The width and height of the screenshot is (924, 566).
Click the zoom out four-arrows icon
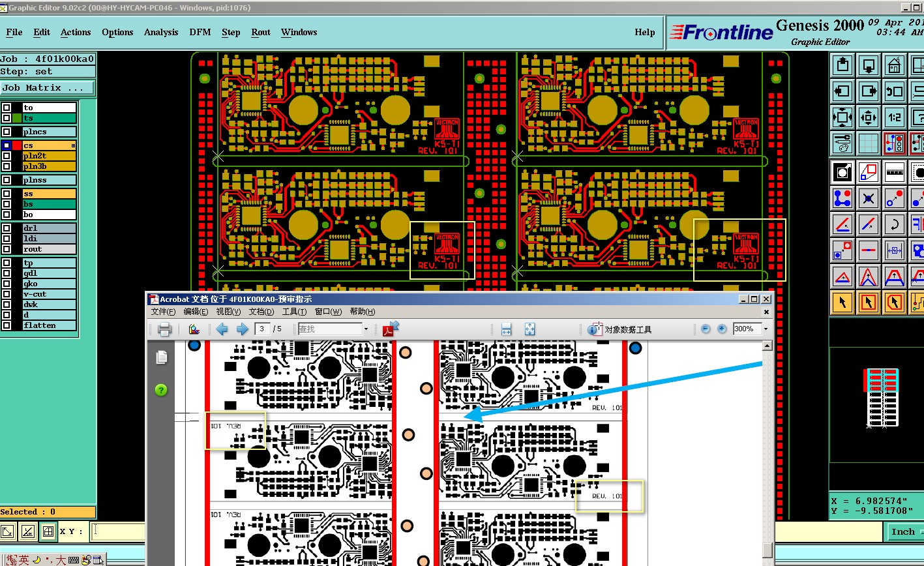click(843, 117)
